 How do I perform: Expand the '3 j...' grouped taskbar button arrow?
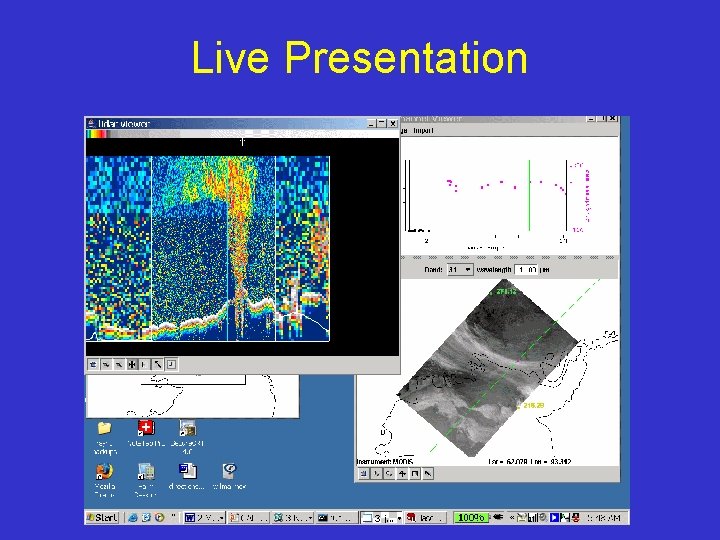point(399,518)
